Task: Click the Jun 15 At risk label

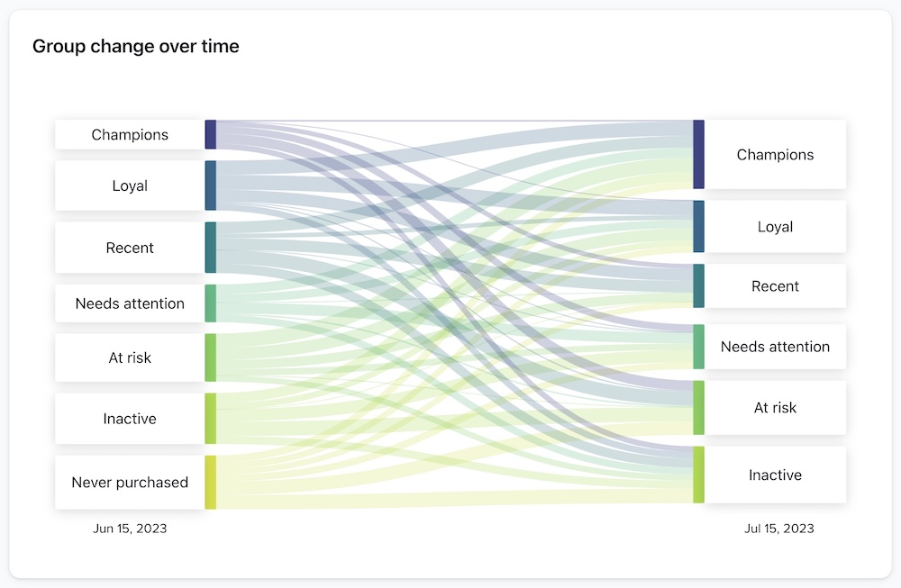Action: coord(130,357)
